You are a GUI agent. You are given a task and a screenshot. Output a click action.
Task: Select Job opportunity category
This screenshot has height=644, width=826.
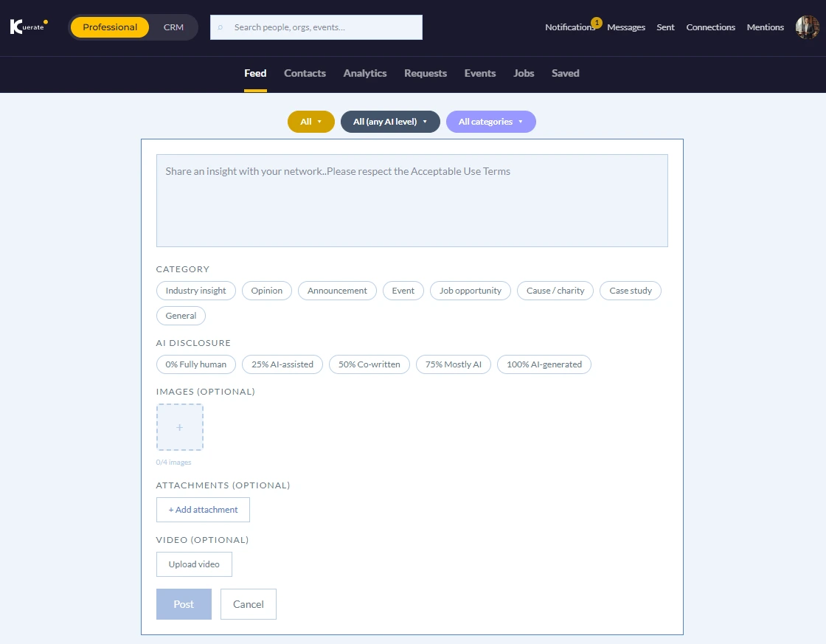coord(471,291)
